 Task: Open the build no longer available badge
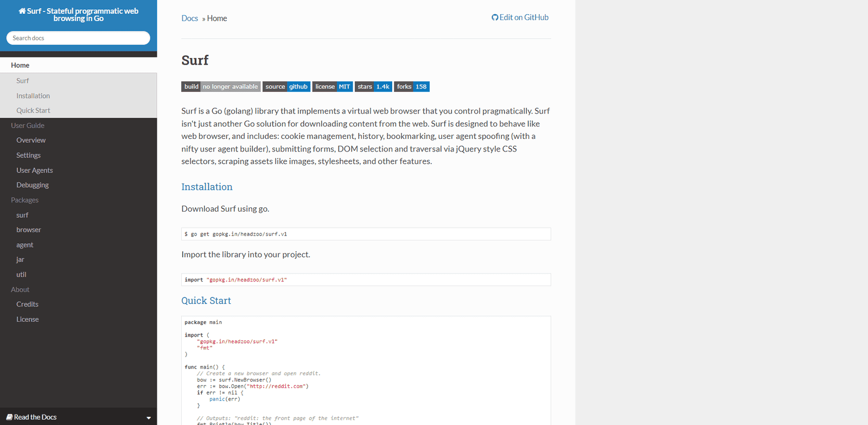click(x=221, y=87)
